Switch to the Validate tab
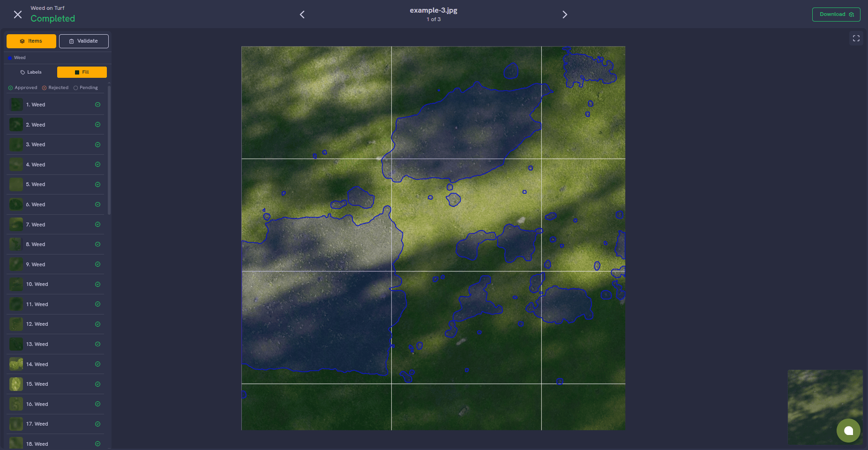Viewport: 868px width, 450px height. (84, 41)
